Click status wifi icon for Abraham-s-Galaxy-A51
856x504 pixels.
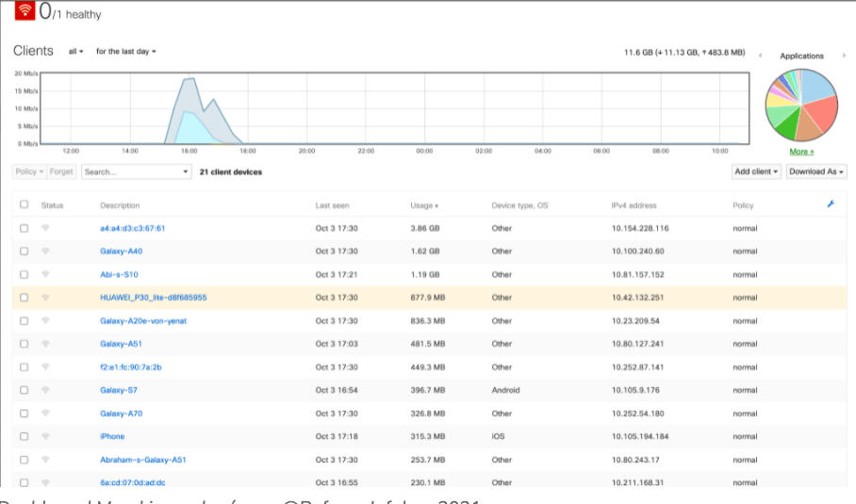(46, 460)
